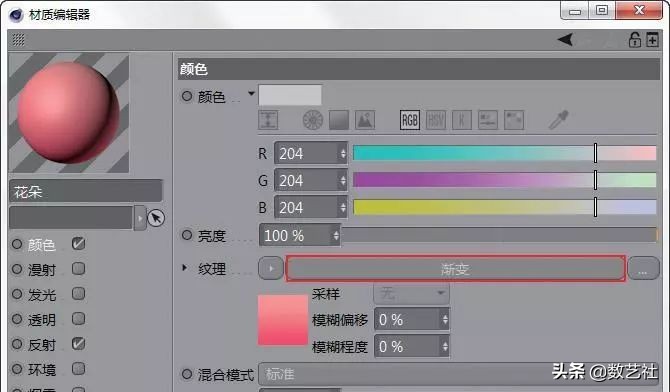Click the texture browse ellipsis button
The width and height of the screenshot is (670, 392).
(643, 268)
